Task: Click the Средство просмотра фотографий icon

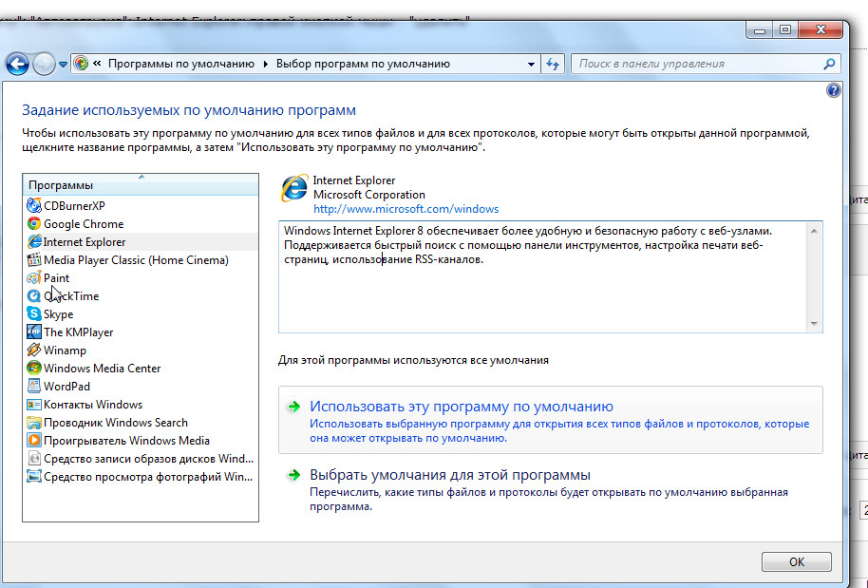Action: point(34,476)
